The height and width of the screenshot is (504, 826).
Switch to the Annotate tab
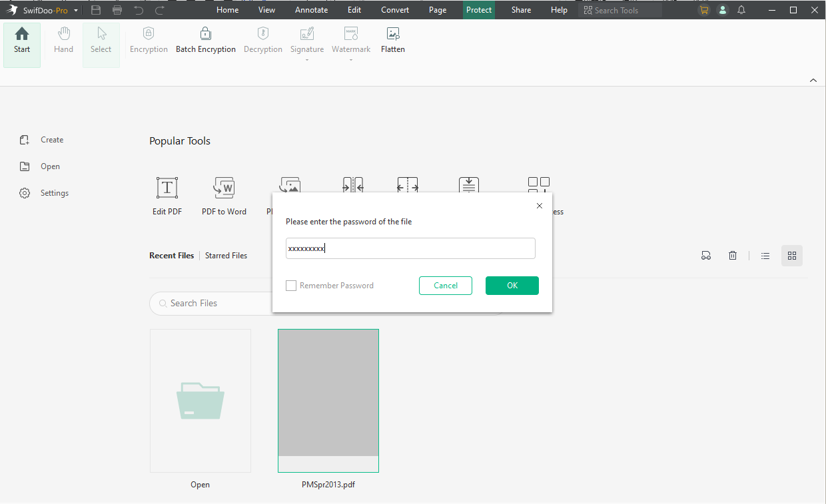311,10
